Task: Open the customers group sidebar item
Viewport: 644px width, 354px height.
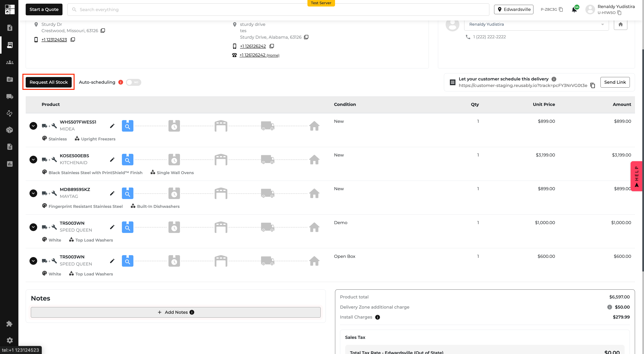Action: [10, 62]
